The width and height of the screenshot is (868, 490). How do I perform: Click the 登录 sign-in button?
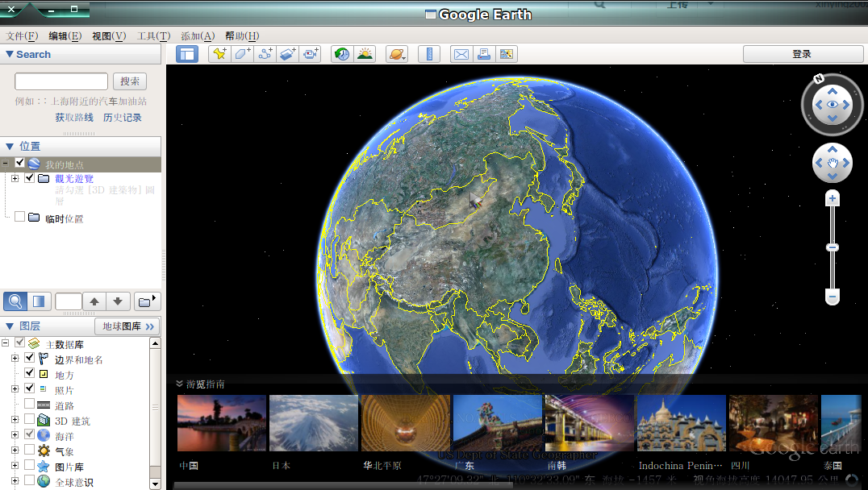coord(802,54)
